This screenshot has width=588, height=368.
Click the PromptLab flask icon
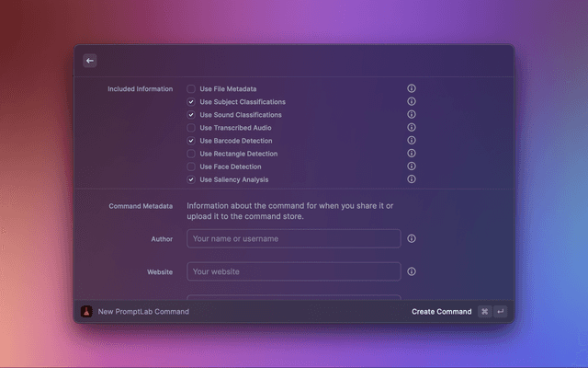point(86,312)
